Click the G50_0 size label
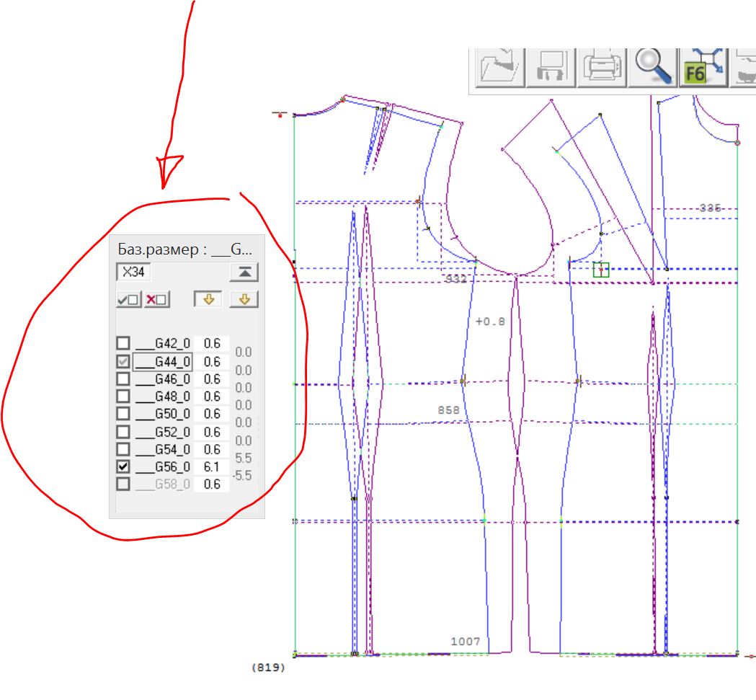 point(162,413)
